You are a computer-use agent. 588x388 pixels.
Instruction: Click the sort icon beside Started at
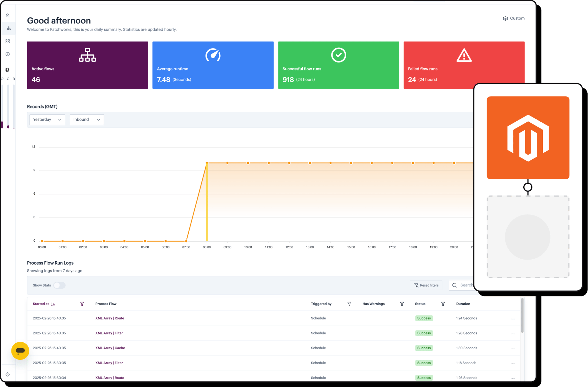tap(53, 304)
